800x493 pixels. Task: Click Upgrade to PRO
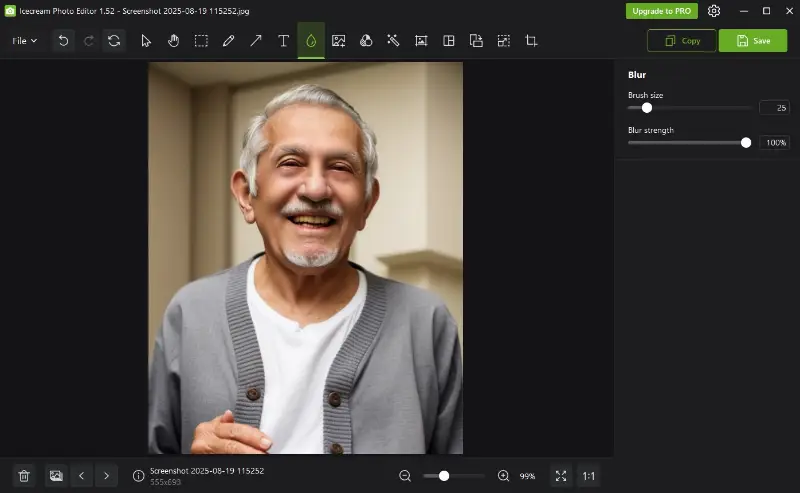661,11
